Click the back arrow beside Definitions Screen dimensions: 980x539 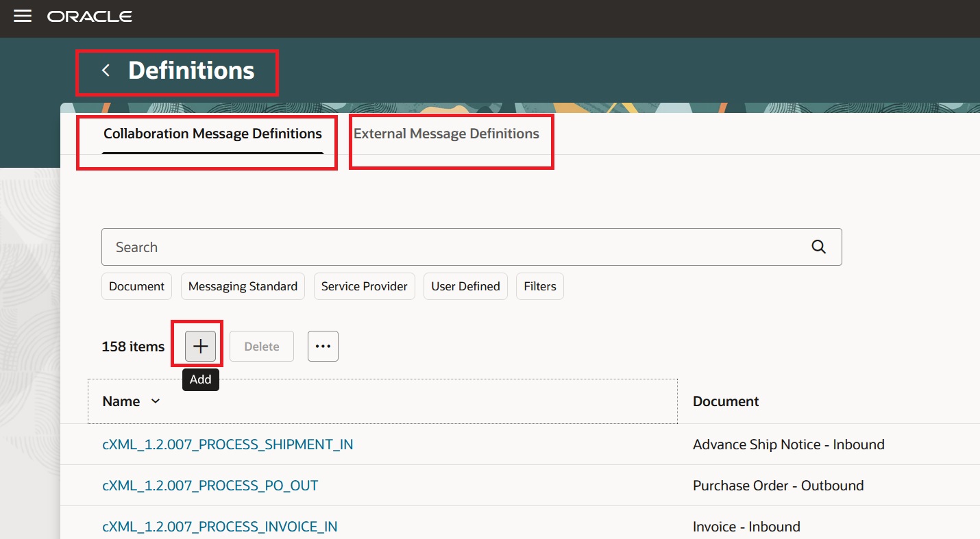click(x=106, y=71)
